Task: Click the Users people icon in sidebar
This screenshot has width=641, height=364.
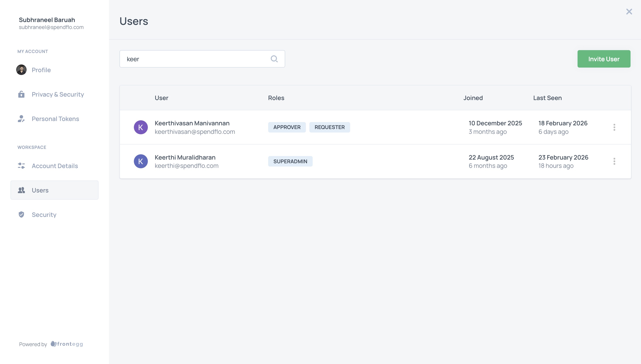Action: tap(21, 190)
